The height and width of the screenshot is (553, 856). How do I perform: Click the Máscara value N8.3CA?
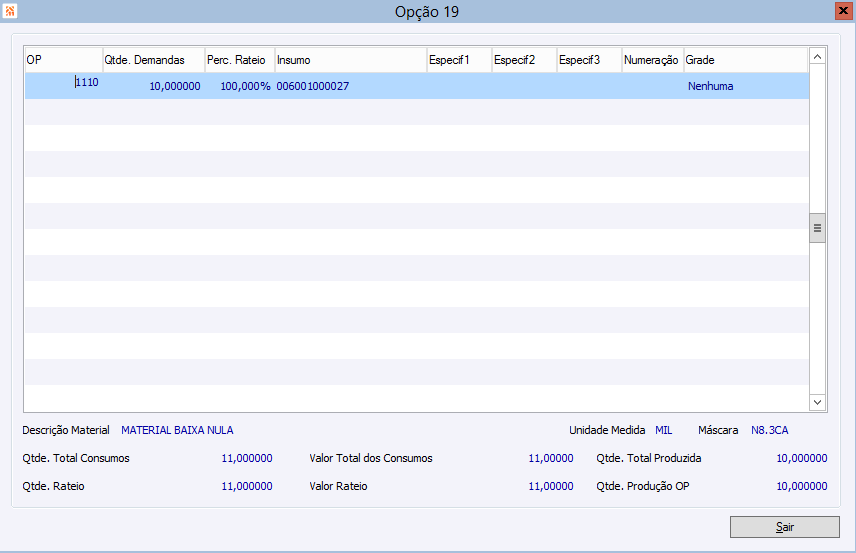(769, 430)
